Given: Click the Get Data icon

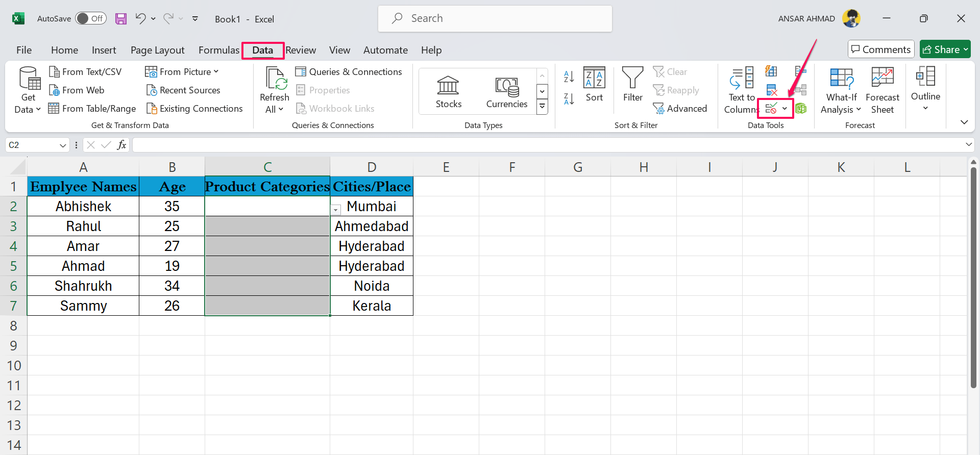Looking at the screenshot, I should pos(30,78).
